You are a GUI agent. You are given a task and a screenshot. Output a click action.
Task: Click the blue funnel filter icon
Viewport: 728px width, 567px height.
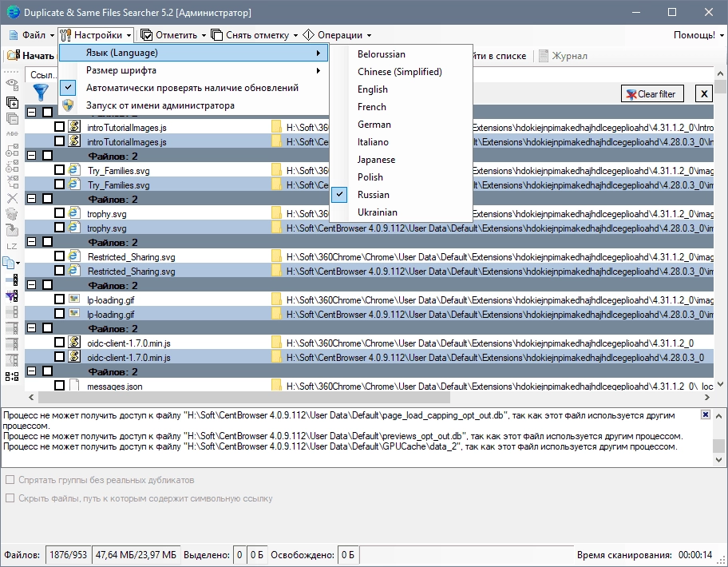[41, 93]
